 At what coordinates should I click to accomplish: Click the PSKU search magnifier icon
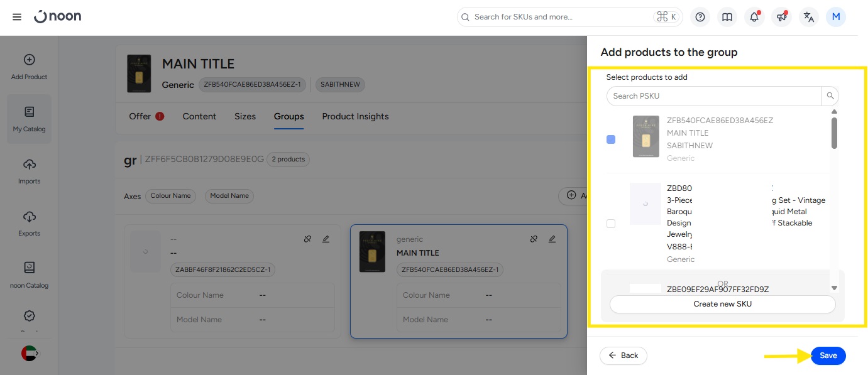[830, 96]
